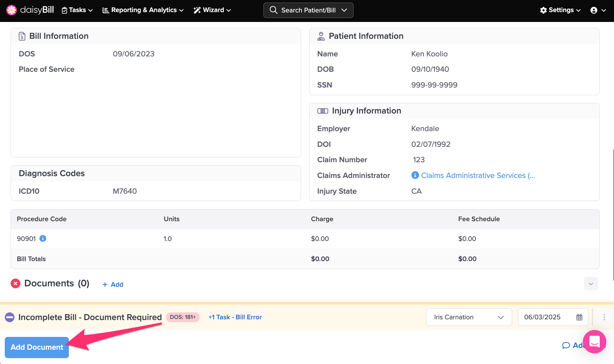614x364 pixels.
Task: Click the Claims Administrator info icon
Action: tap(415, 175)
